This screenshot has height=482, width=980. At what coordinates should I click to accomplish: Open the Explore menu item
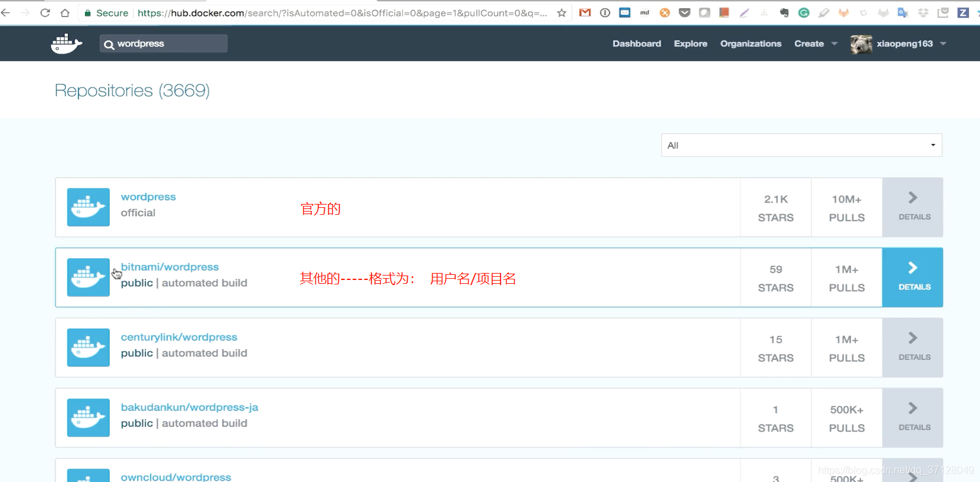690,43
